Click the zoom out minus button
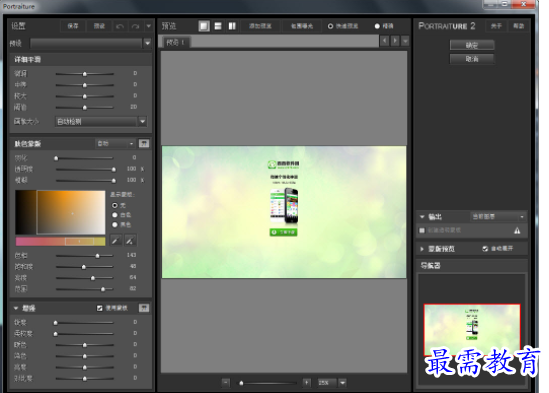This screenshot has height=393, width=549. click(226, 382)
